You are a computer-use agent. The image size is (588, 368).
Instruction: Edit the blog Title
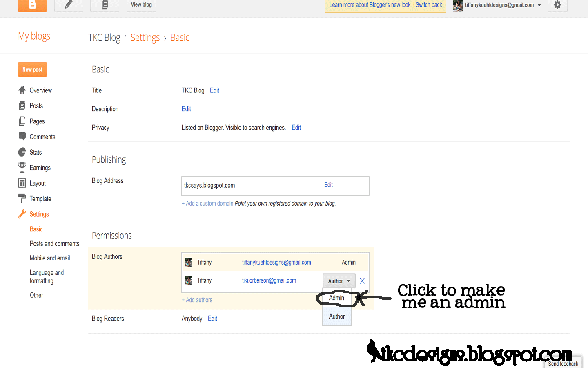[x=214, y=90]
